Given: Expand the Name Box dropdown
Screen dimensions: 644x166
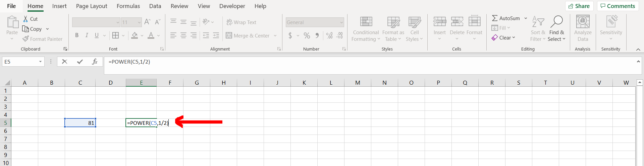Looking at the screenshot, I should point(40,62).
